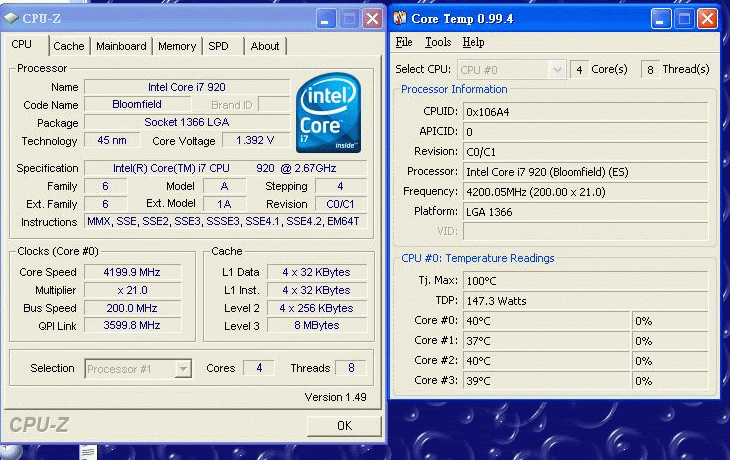The height and width of the screenshot is (460, 730).
Task: Click the CPUID value 0x106A4
Action: pyautogui.click(x=586, y=112)
